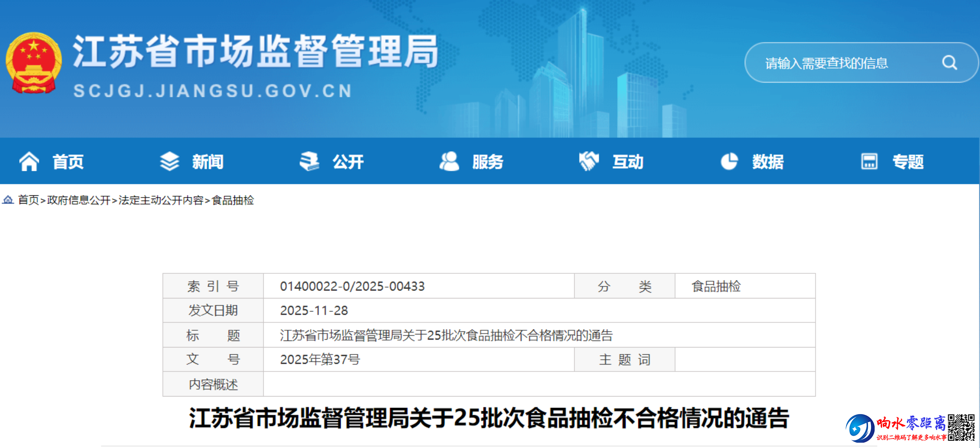Click the person icon beside 服务
The width and height of the screenshot is (980, 448).
tap(449, 161)
